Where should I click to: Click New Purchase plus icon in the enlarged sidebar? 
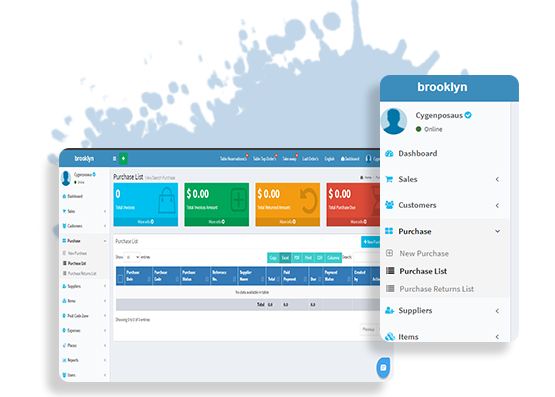389,253
